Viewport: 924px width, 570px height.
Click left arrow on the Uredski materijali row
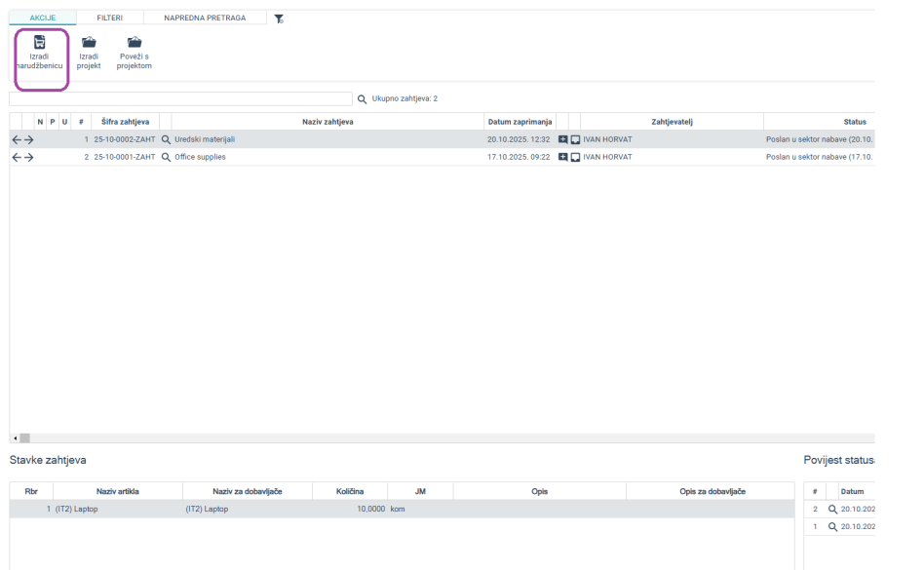pyautogui.click(x=16, y=139)
